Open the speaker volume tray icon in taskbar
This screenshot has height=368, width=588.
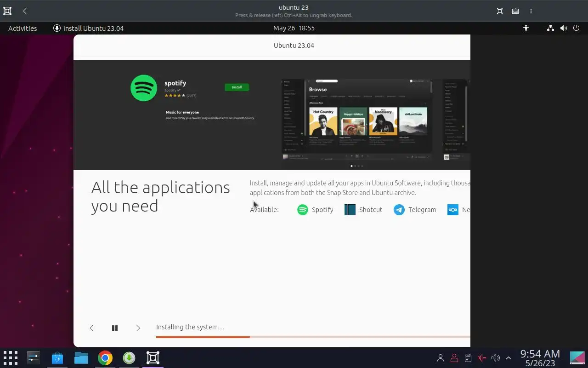(495, 358)
